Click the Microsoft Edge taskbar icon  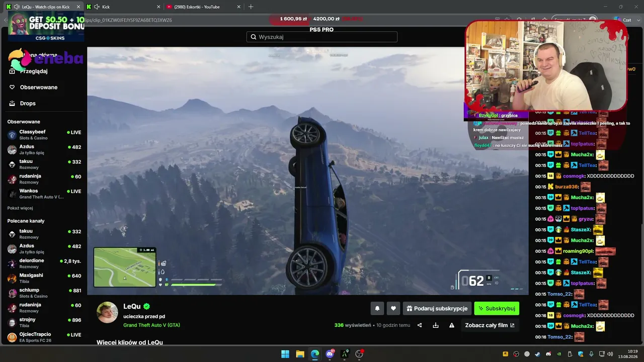315,354
